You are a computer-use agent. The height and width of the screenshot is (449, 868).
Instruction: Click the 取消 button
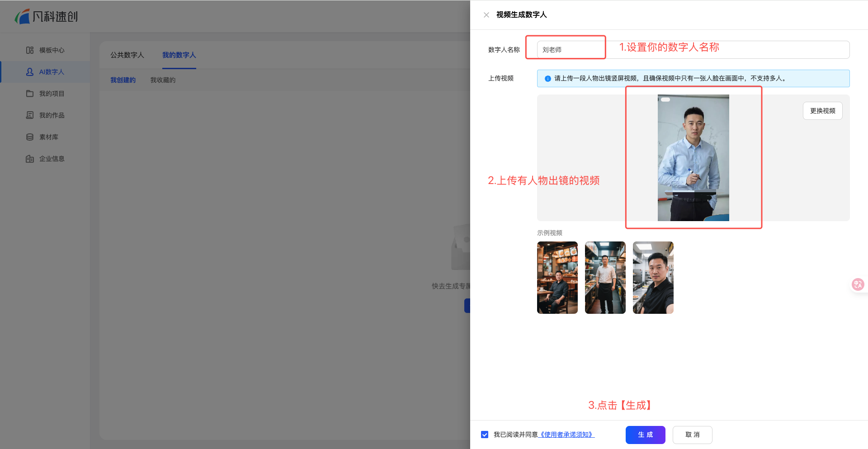pyautogui.click(x=692, y=435)
